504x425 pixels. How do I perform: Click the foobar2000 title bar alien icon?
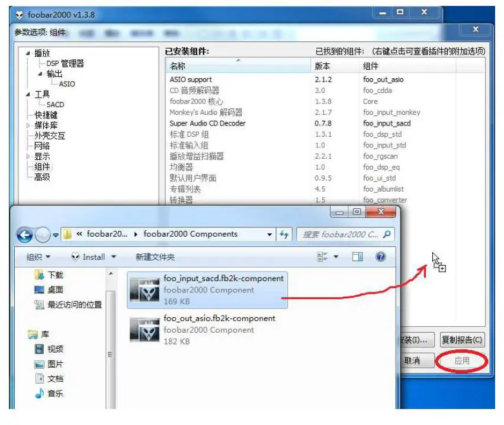(20, 15)
